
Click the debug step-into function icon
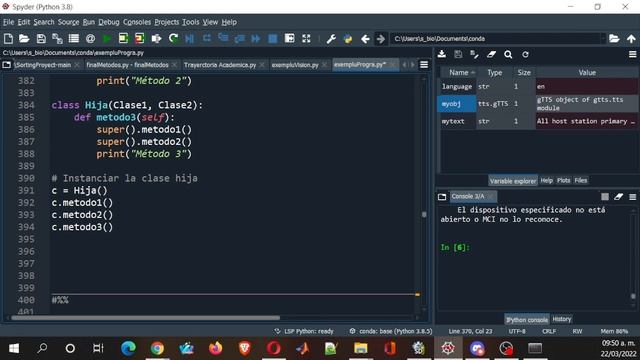point(223,38)
